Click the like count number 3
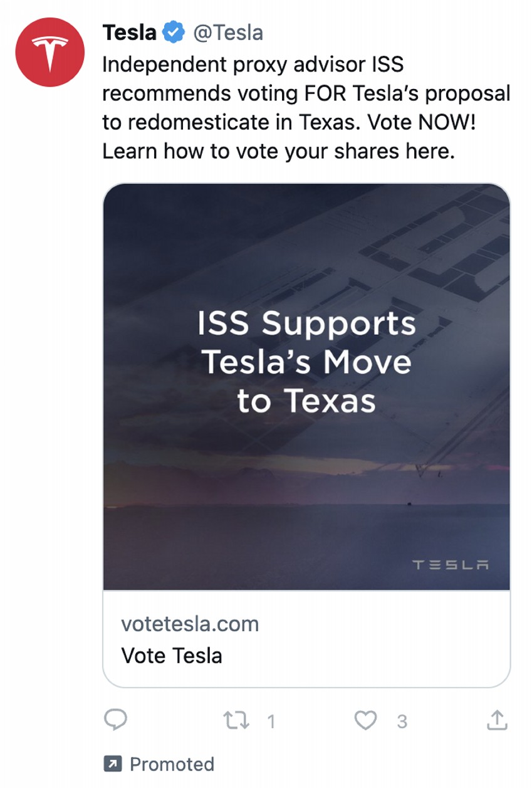The width and height of the screenshot is (532, 788). point(402,722)
